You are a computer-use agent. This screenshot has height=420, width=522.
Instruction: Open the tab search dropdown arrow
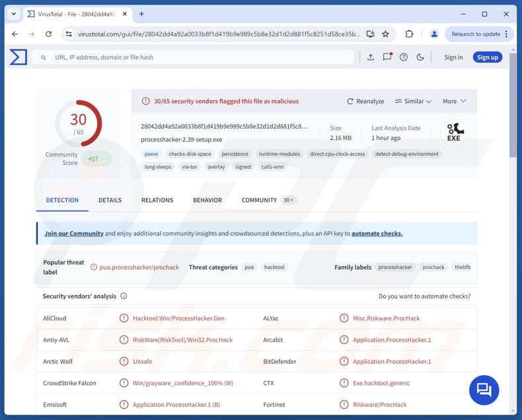point(14,14)
